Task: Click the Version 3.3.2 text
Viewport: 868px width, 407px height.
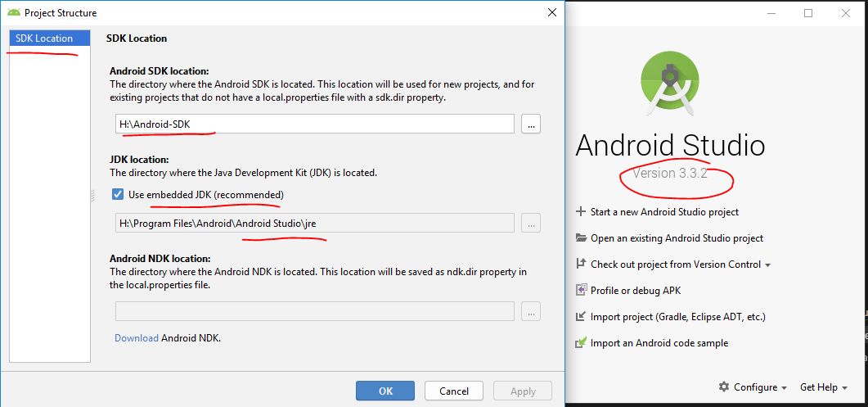Action: click(670, 173)
